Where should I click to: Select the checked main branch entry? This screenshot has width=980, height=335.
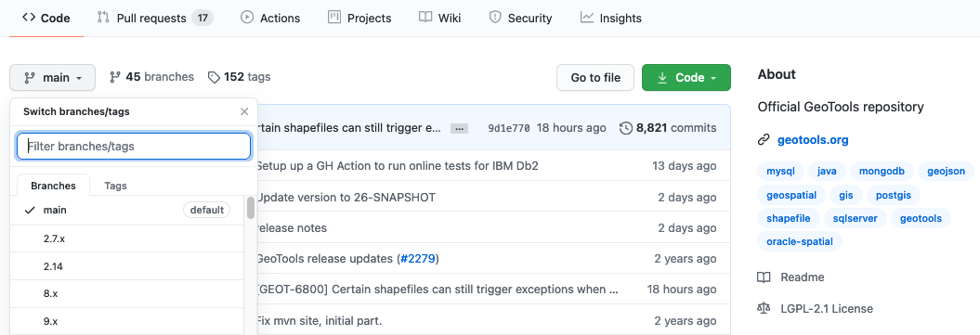[x=127, y=211]
